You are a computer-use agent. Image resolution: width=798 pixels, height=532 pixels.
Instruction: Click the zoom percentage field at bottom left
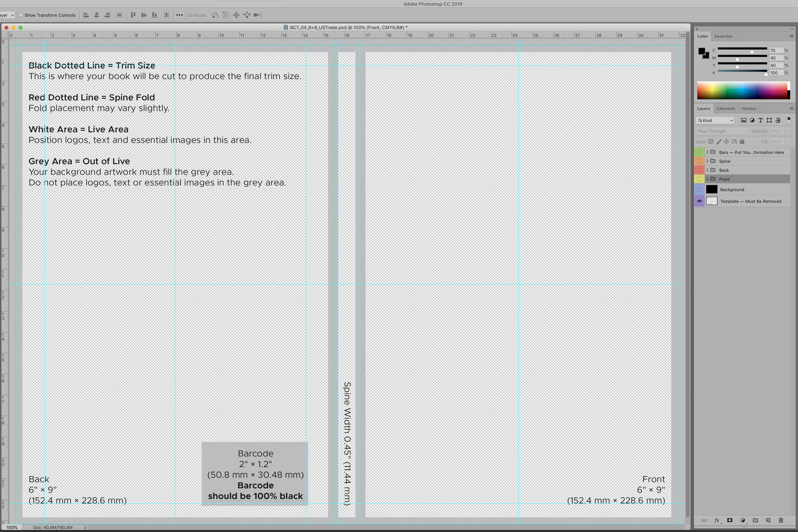coord(11,527)
